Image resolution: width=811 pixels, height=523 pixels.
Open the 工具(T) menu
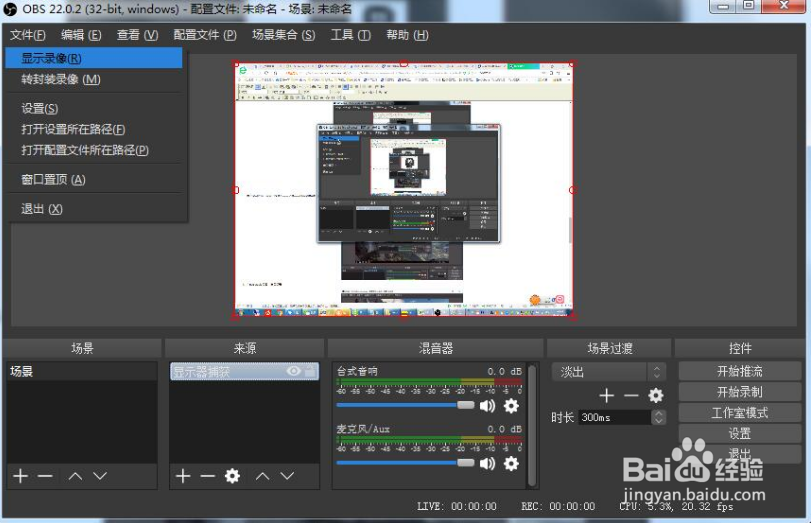click(351, 35)
